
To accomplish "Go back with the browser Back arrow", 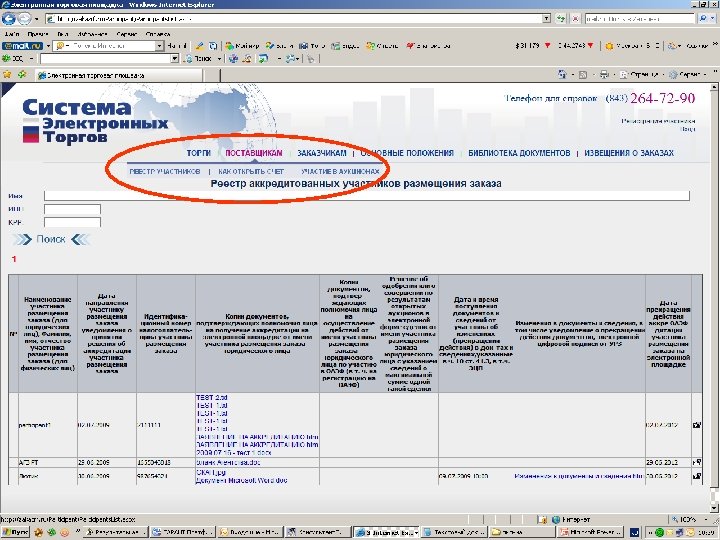I will [x=8, y=19].
